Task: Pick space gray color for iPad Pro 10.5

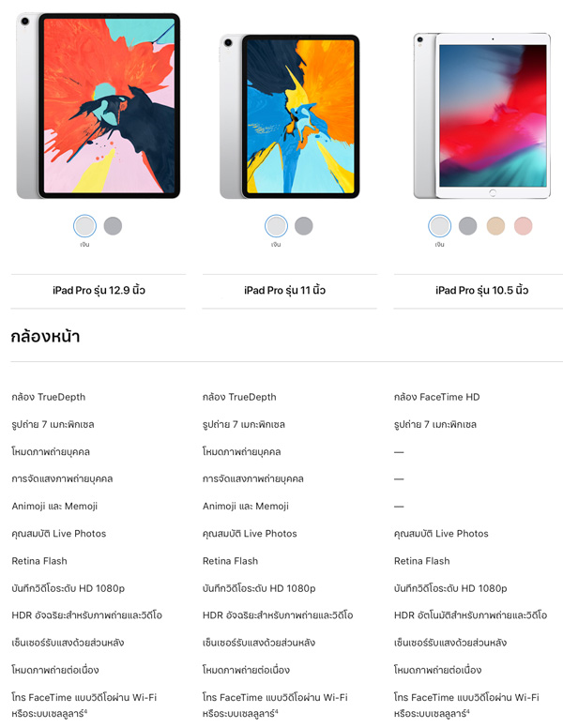Action: point(468,226)
